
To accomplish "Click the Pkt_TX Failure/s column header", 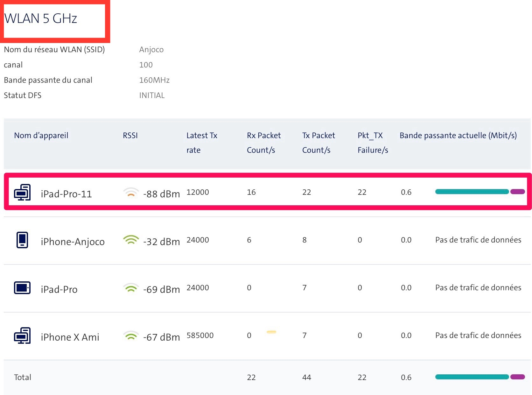I will 373,142.
